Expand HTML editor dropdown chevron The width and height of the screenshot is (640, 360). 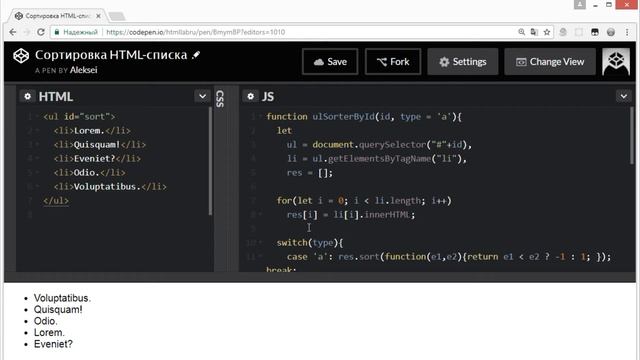click(202, 96)
